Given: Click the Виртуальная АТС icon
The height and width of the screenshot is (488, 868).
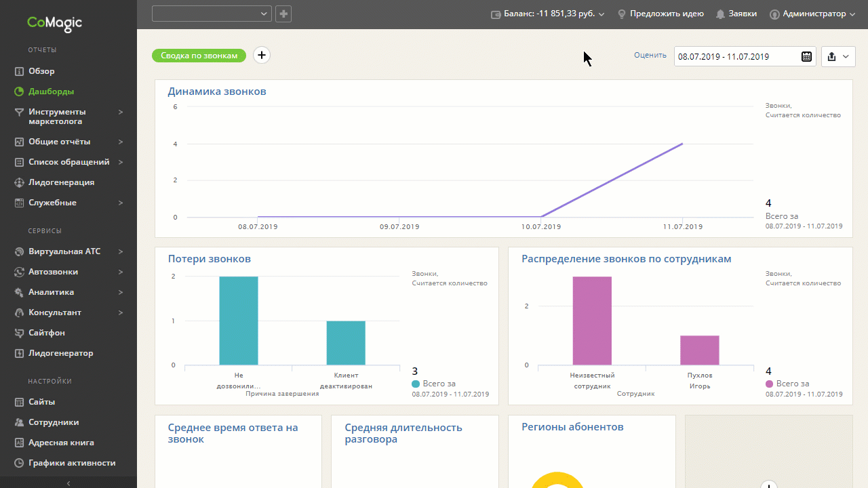Looking at the screenshot, I should [x=19, y=251].
